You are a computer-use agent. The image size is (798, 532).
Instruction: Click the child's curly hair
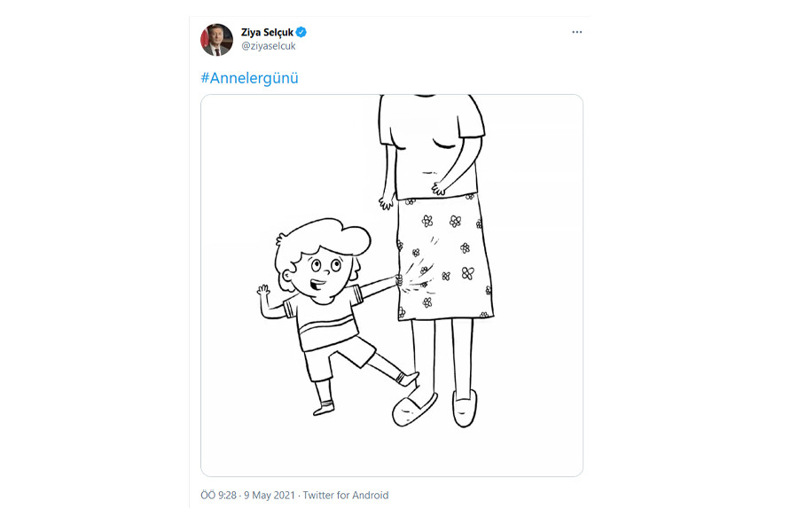point(319,238)
